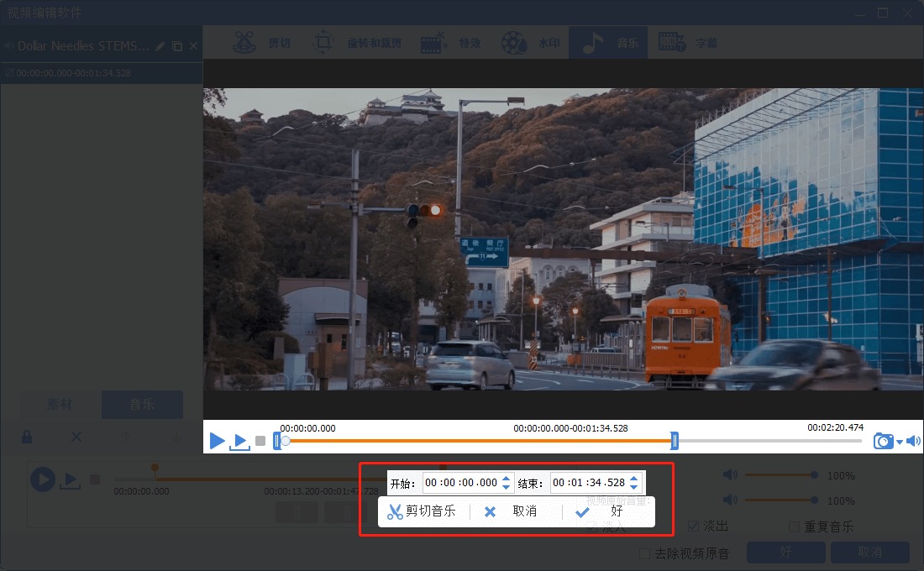This screenshot has width=924, height=571.
Task: Toggle the 去除视频原音 remove original audio checkbox
Action: click(644, 553)
